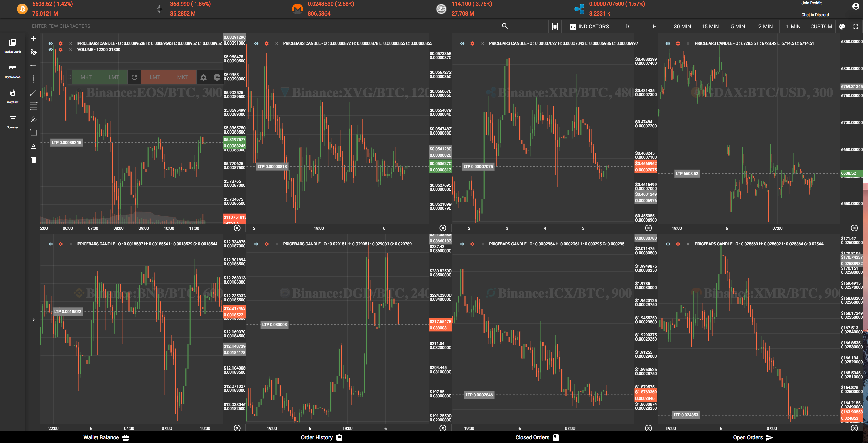Toggle visibility of BTC/USD pricebars
This screenshot has width=868, height=443.
[668, 43]
